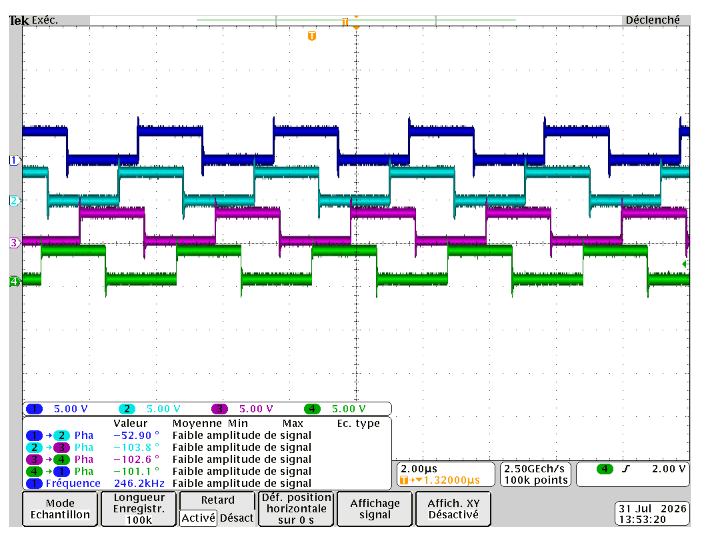Click the 100k points record length readout
Screen dimensions: 708x537
pos(536,480)
